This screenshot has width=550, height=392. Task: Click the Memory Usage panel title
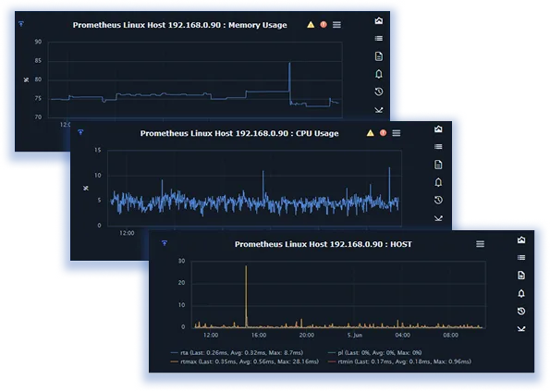tap(180, 25)
